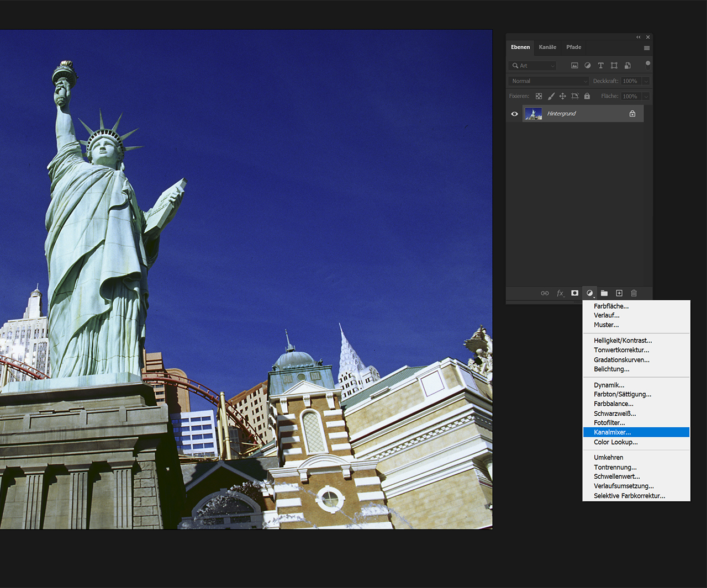The image size is (707, 588).
Task: Open the fx layer styles icon
Action: point(560,293)
